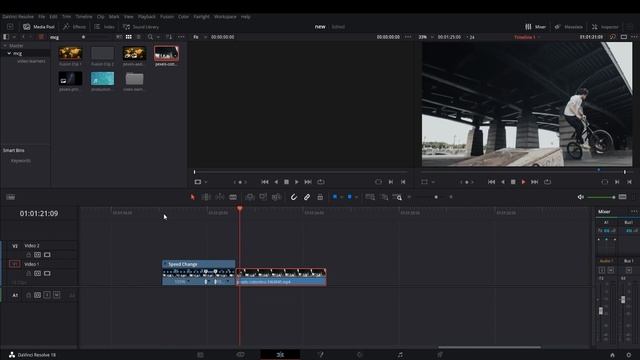Image resolution: width=640 pixels, height=360 pixels.
Task: Open the marker color dropdown arrow
Action: (x=356, y=197)
